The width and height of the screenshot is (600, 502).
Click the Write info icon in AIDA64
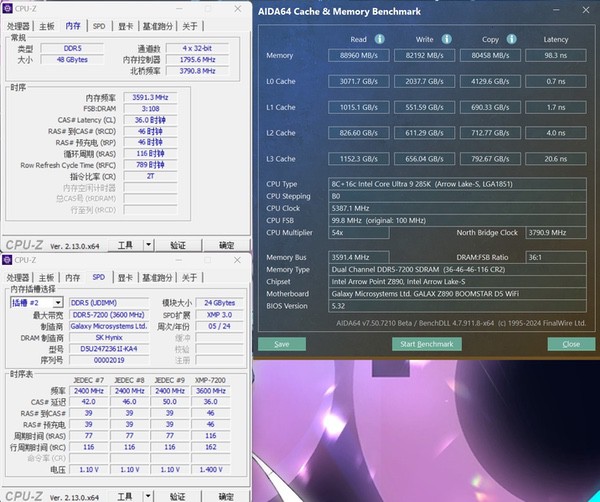coord(446,39)
